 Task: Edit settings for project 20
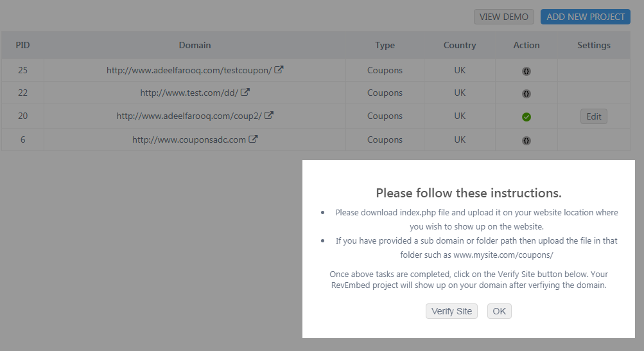[x=594, y=116]
